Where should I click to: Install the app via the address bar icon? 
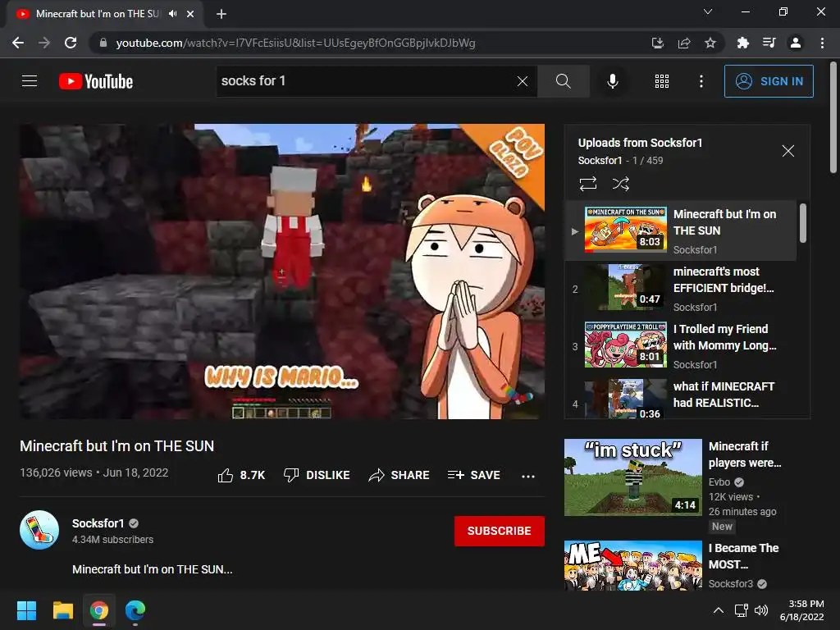point(657,43)
